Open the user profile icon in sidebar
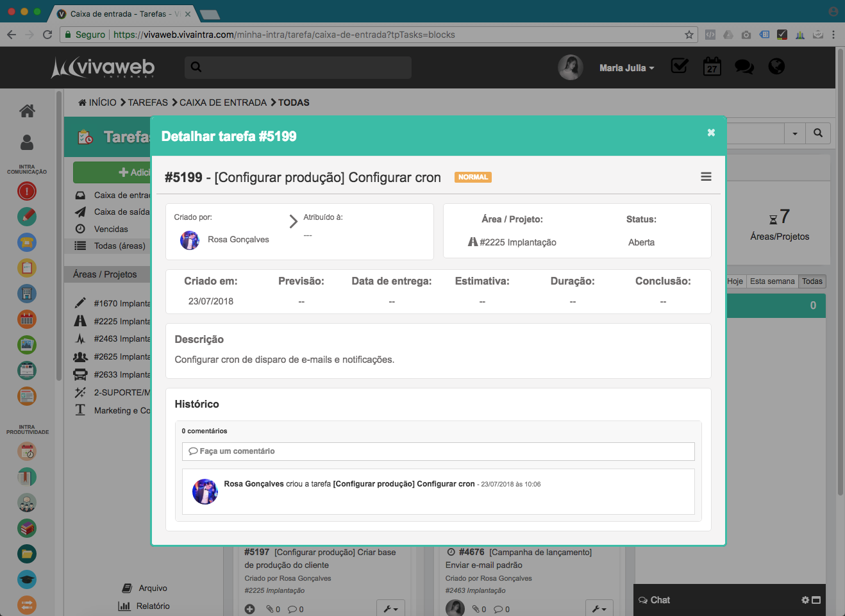 tap(27, 142)
